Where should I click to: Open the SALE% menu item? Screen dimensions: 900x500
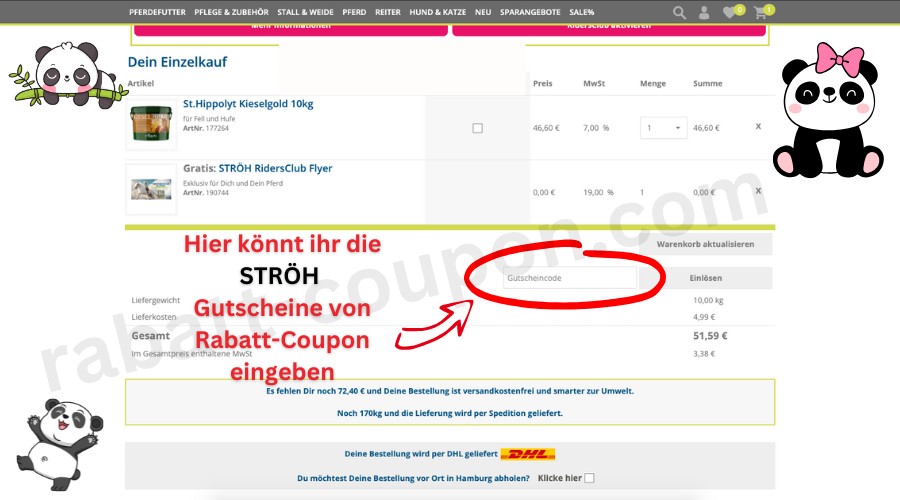(582, 12)
